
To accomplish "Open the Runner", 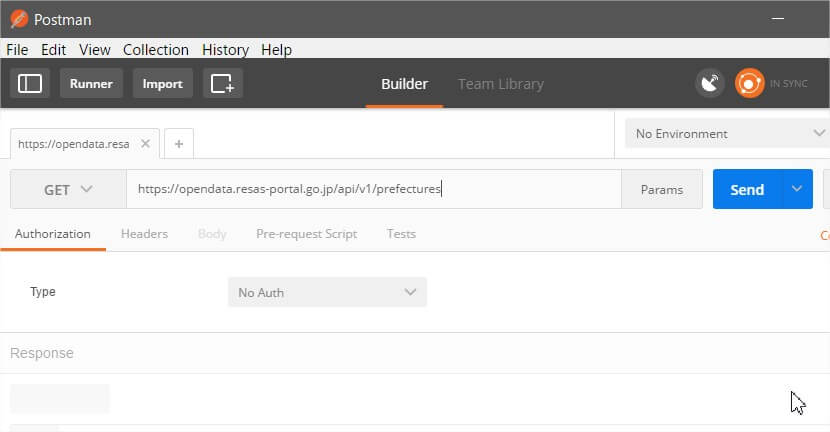I will [91, 83].
